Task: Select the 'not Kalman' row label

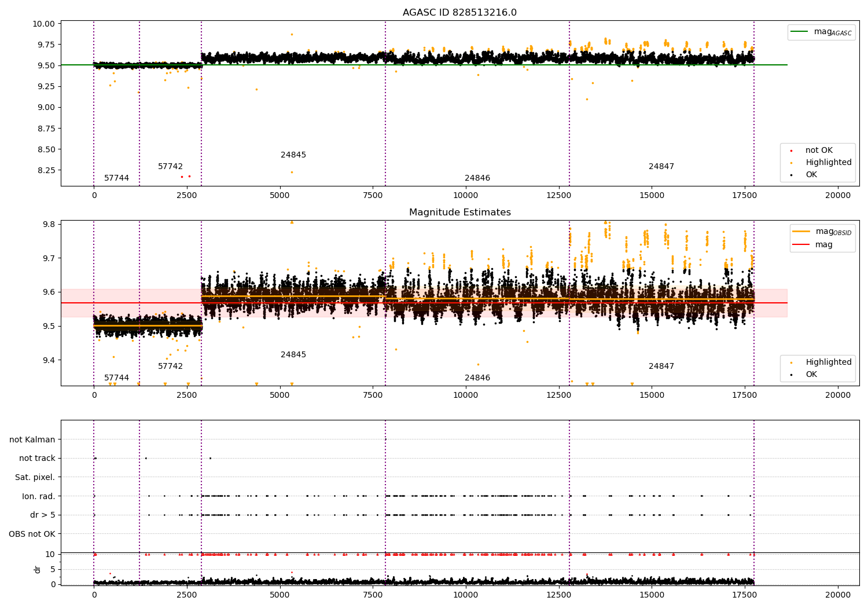Action: (x=32, y=440)
